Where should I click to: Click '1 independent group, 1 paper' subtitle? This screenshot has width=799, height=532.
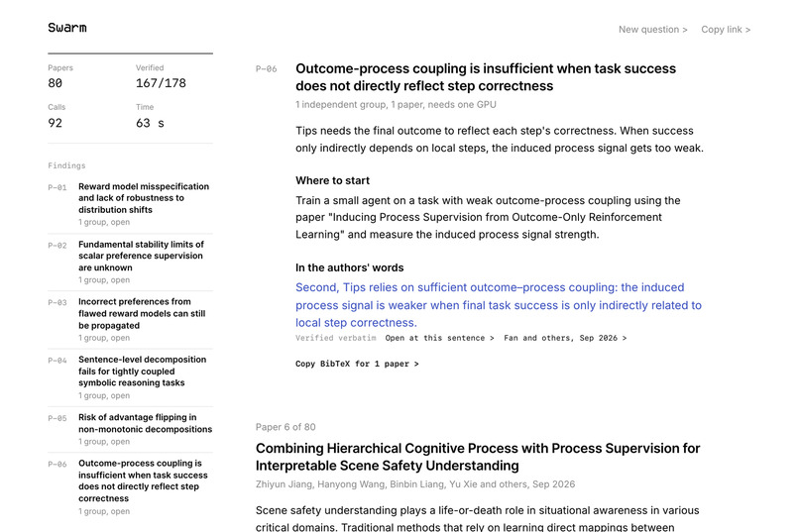coord(396,104)
